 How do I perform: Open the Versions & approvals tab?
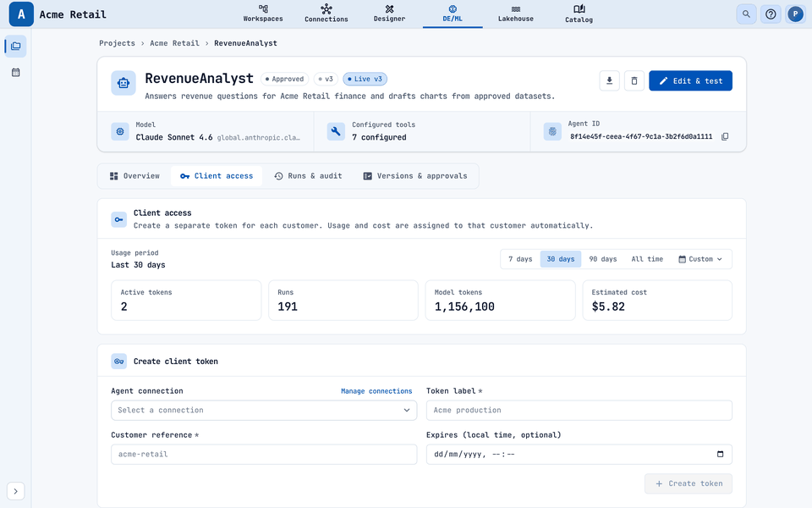point(415,176)
